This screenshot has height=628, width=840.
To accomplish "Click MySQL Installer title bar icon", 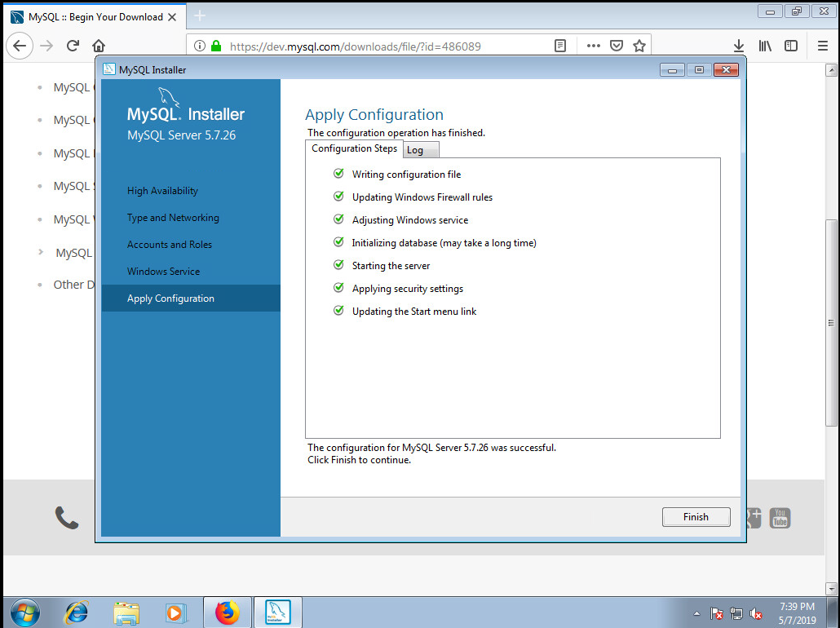I will click(x=109, y=69).
